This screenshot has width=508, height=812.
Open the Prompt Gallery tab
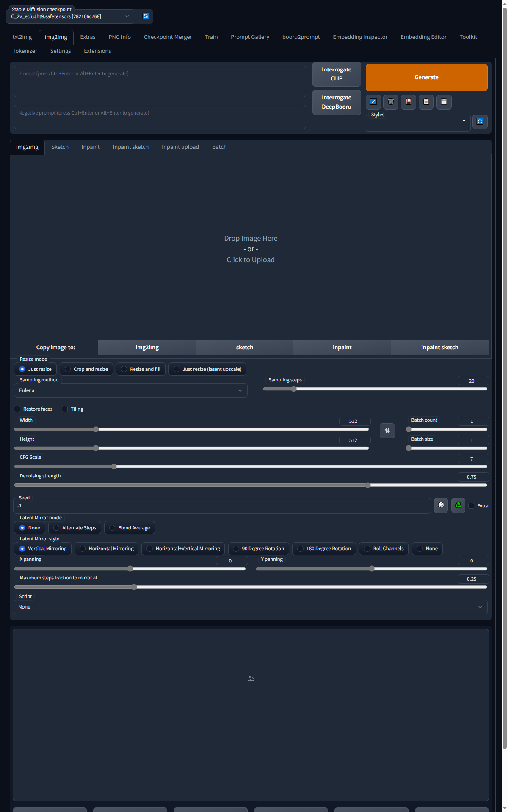(x=250, y=37)
